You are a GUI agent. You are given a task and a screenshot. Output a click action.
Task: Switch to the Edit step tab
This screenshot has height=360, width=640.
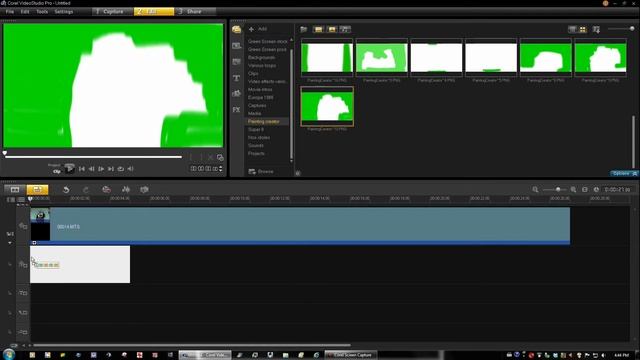coord(154,11)
